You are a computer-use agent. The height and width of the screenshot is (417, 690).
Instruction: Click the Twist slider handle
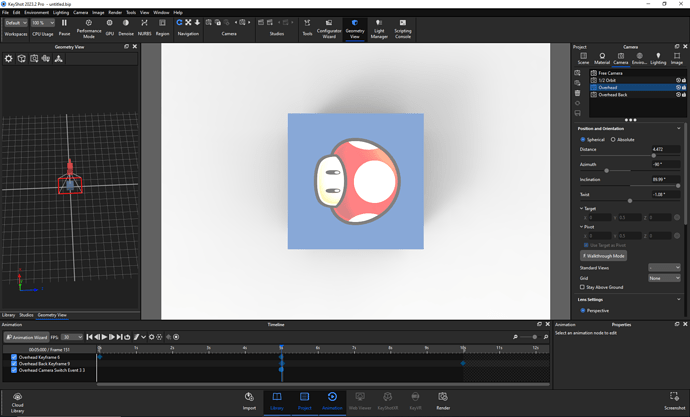630,201
